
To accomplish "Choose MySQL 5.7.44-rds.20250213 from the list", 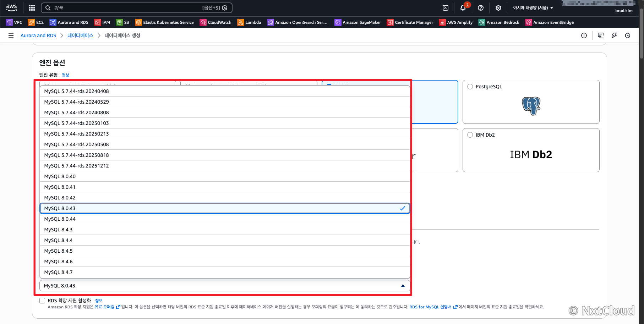I will 225,134.
